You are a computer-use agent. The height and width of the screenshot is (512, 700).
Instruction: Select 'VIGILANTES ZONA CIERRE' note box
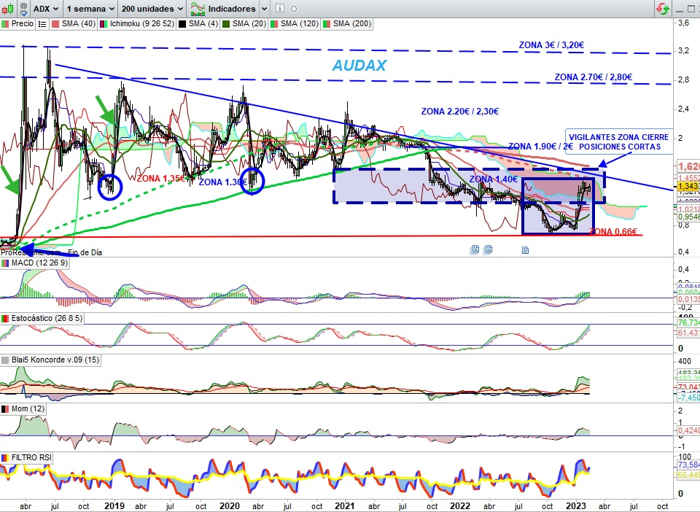pos(619,142)
